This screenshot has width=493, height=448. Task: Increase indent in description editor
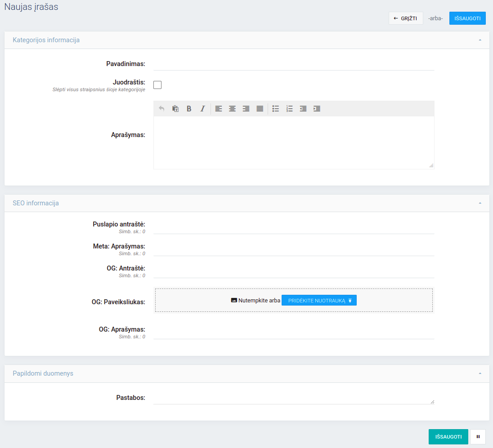click(317, 109)
